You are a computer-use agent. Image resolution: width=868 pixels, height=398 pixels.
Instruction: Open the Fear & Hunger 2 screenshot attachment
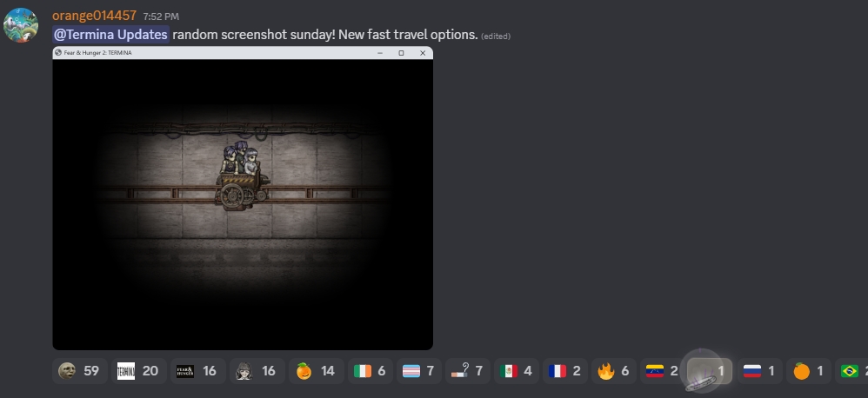(x=243, y=198)
